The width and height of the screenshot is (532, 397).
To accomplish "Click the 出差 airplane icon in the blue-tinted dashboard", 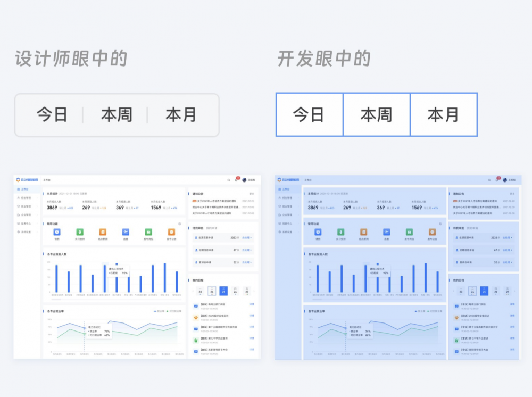I will 386,232.
